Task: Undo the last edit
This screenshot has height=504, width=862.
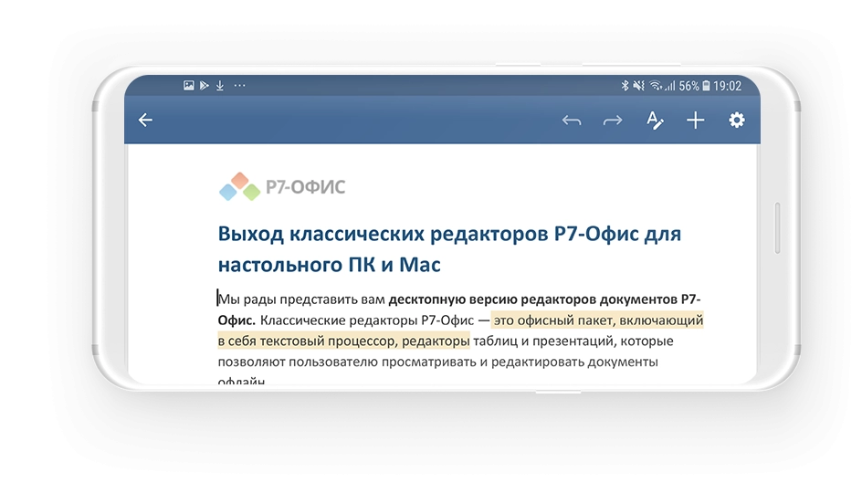Action: click(572, 120)
